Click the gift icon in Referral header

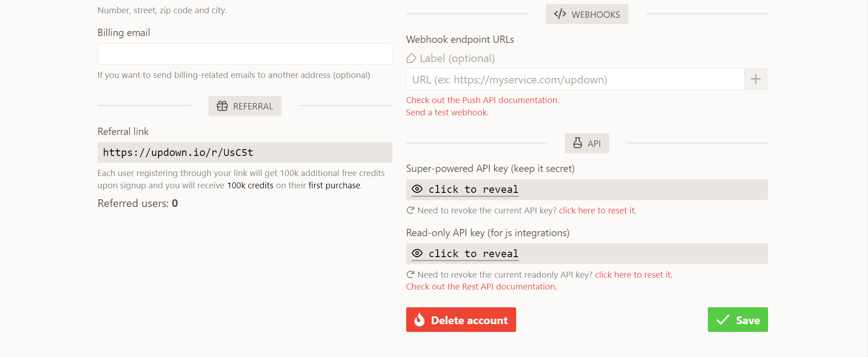coord(222,106)
